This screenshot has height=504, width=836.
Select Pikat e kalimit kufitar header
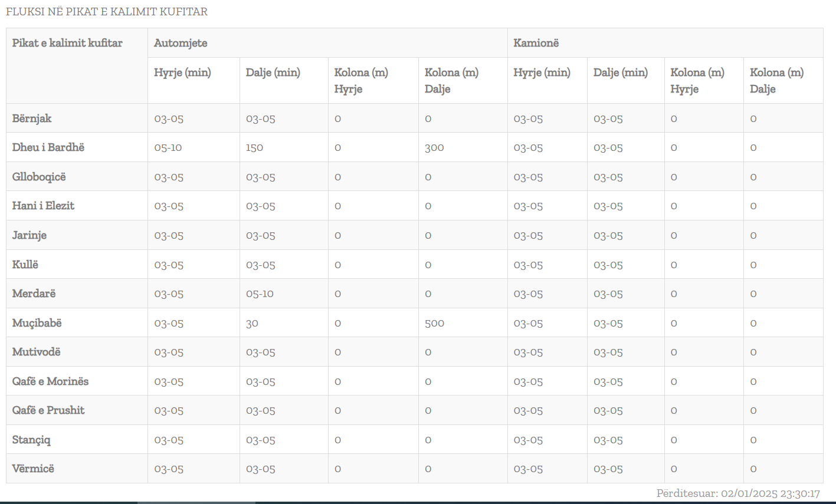click(x=67, y=43)
